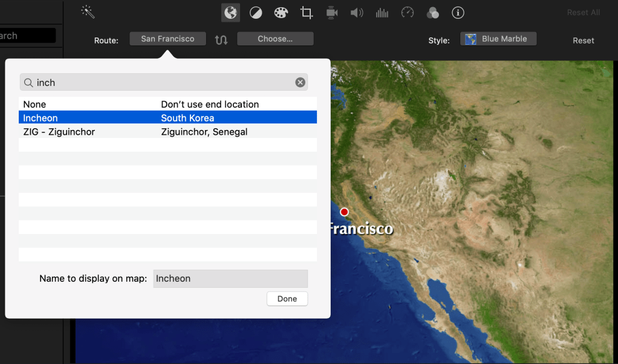This screenshot has height=364, width=618.
Task: Show the clip information icon
Action: click(x=458, y=13)
